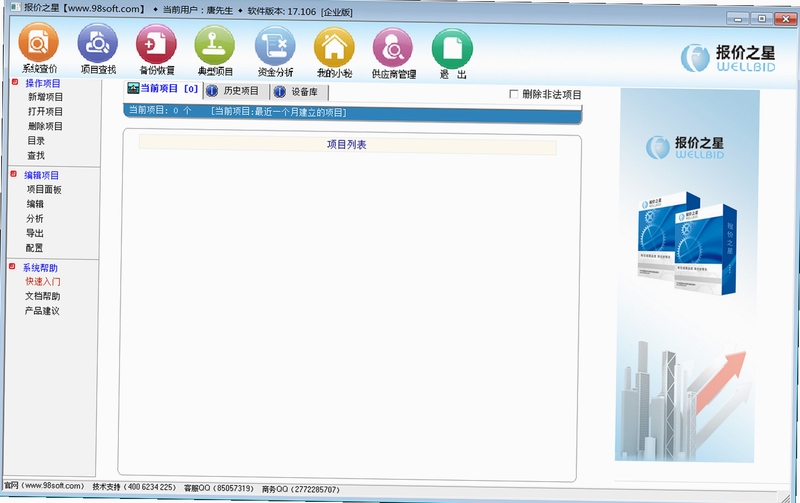
Task: Open 文档帮助 in the sidebar
Action: coord(42,296)
